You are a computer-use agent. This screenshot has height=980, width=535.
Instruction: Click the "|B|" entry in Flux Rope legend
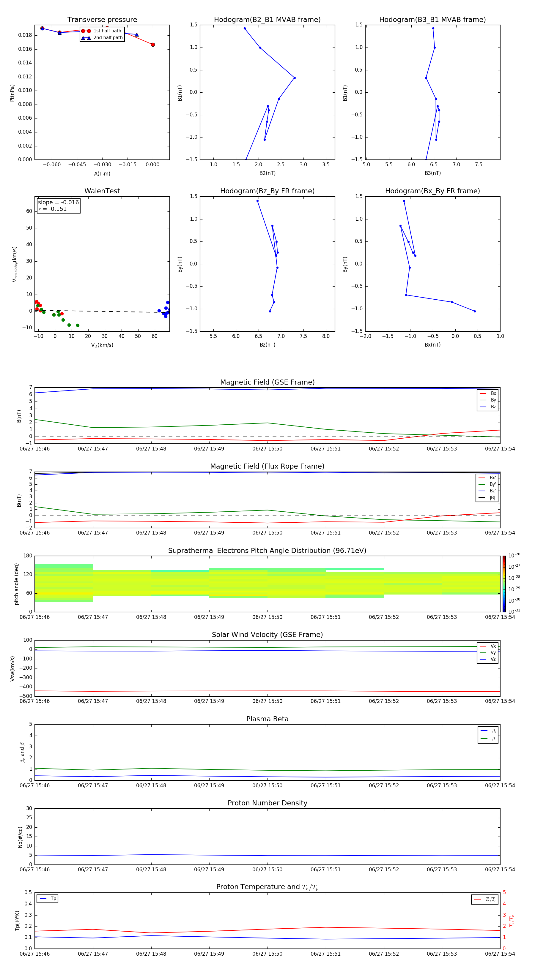[487, 498]
